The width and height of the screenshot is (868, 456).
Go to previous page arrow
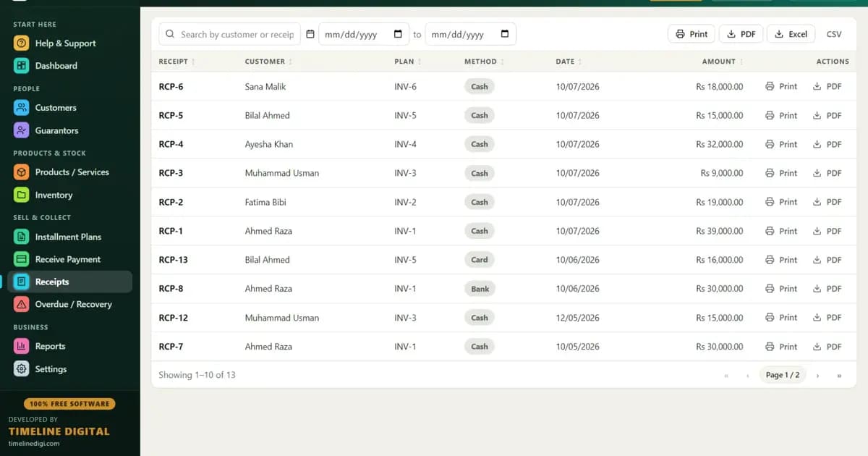tap(747, 375)
